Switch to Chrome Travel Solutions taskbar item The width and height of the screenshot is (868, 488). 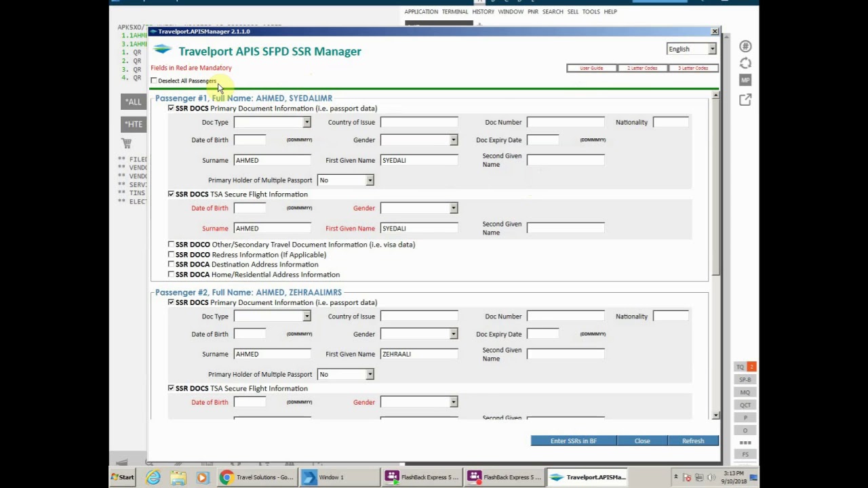[258, 477]
